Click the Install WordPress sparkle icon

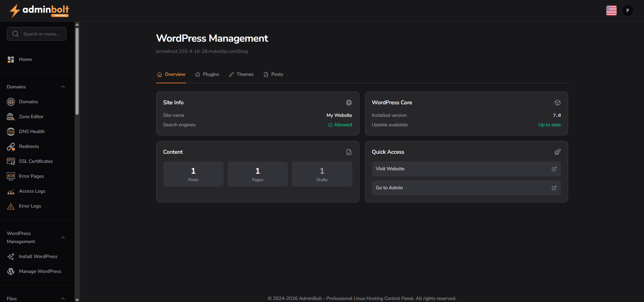11,257
